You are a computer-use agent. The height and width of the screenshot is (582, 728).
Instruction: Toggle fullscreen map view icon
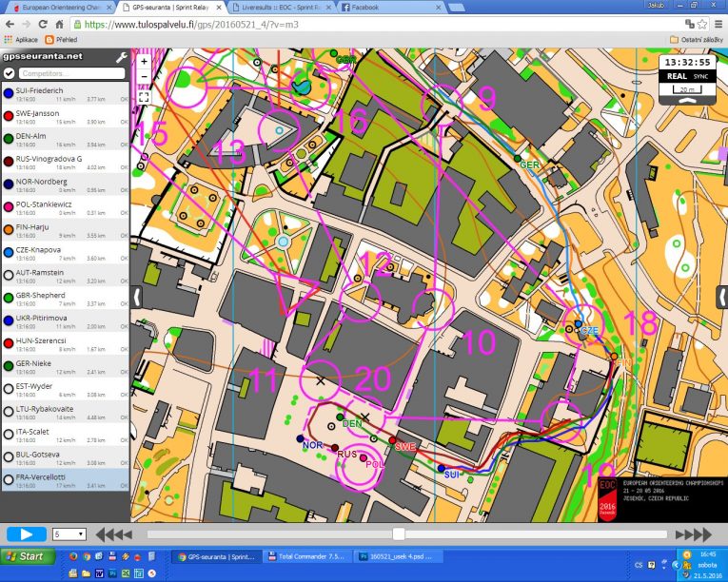[144, 97]
